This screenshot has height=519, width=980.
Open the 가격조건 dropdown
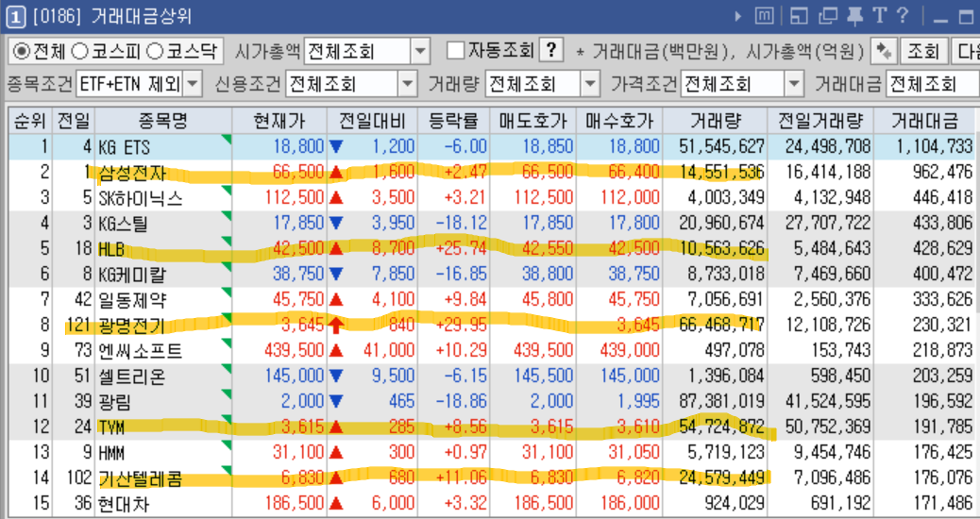[x=794, y=84]
